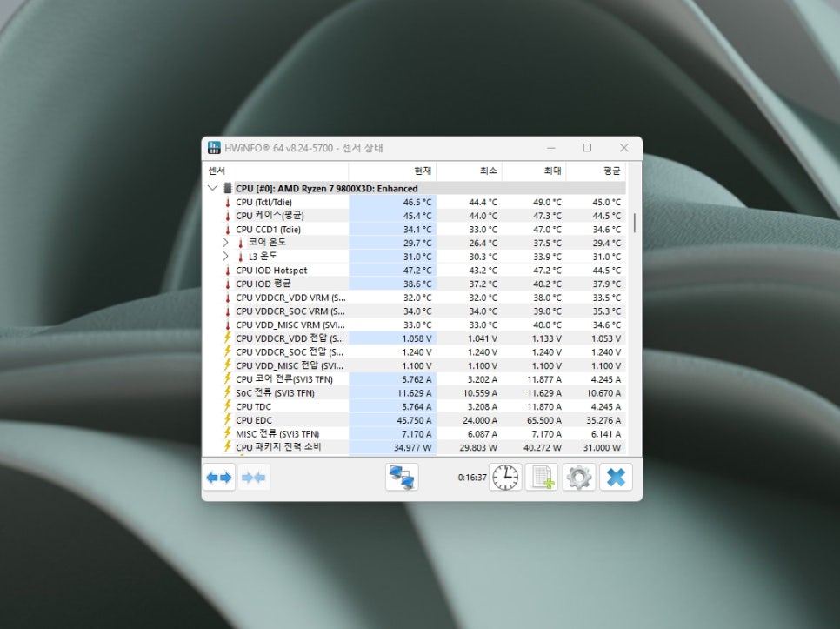Click the thermometer icon beside L3 온도
The width and height of the screenshot is (840, 629).
(x=241, y=257)
